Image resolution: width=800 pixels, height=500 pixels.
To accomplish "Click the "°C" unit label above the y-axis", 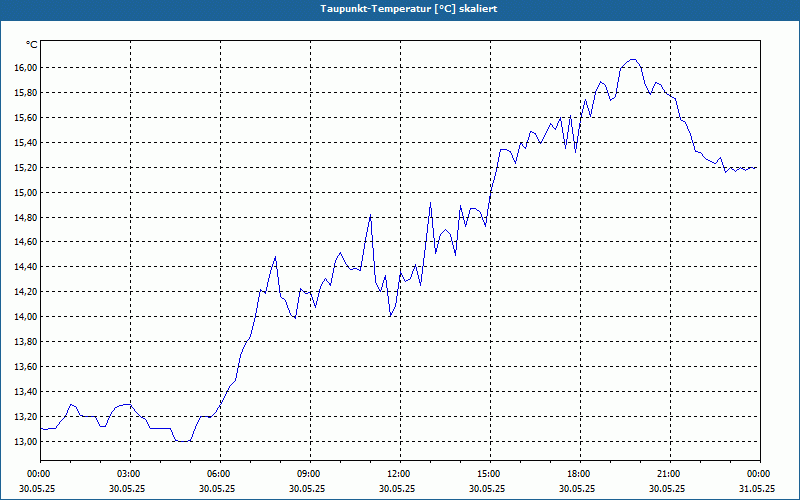I will pyautogui.click(x=32, y=45).
